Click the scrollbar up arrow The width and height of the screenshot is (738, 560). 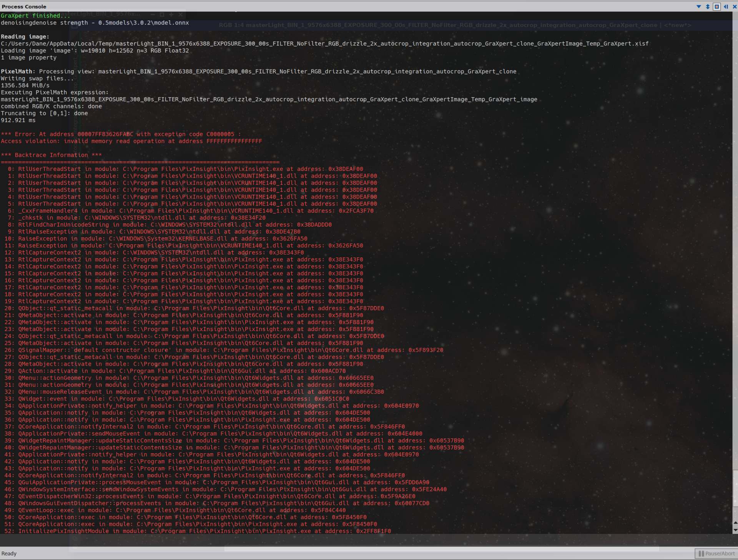735,523
